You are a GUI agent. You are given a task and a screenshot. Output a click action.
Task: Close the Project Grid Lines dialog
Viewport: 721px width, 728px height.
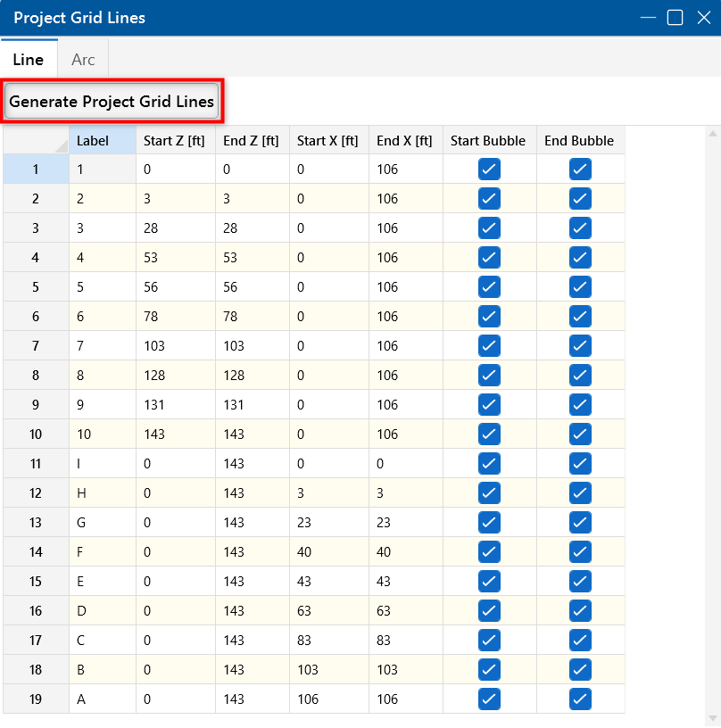pyautogui.click(x=703, y=18)
